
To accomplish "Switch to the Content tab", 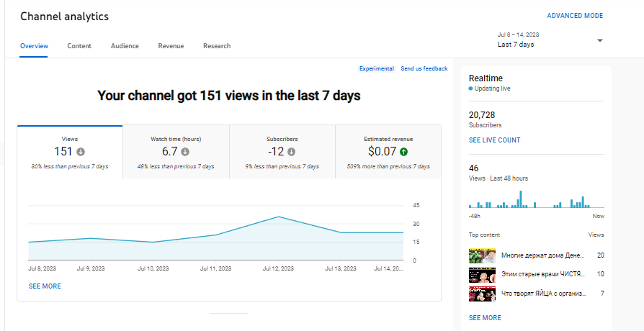I will click(x=79, y=46).
